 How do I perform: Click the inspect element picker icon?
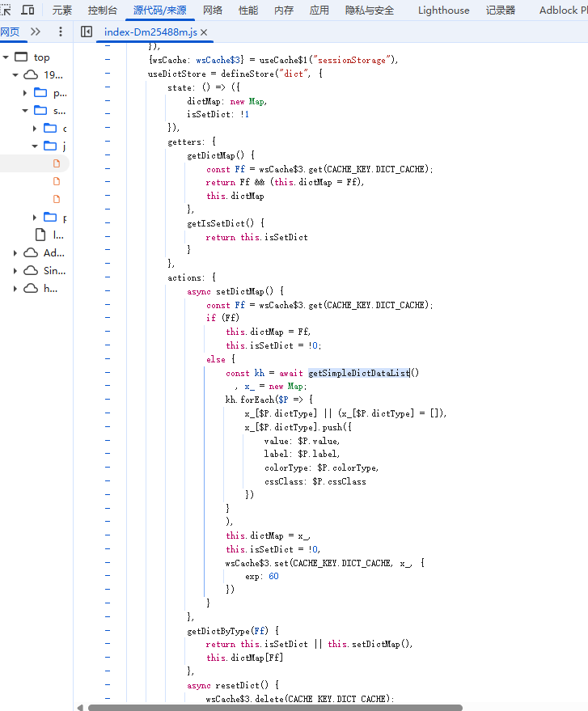click(5, 10)
